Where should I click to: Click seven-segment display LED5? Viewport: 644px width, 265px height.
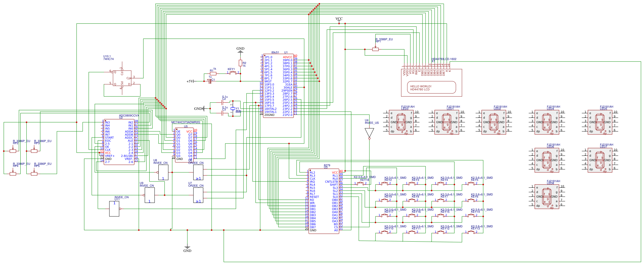[600, 122]
